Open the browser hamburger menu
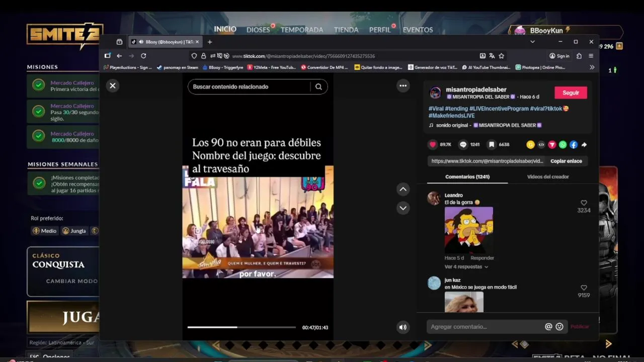Image resolution: width=644 pixels, height=362 pixels. pyautogui.click(x=591, y=56)
